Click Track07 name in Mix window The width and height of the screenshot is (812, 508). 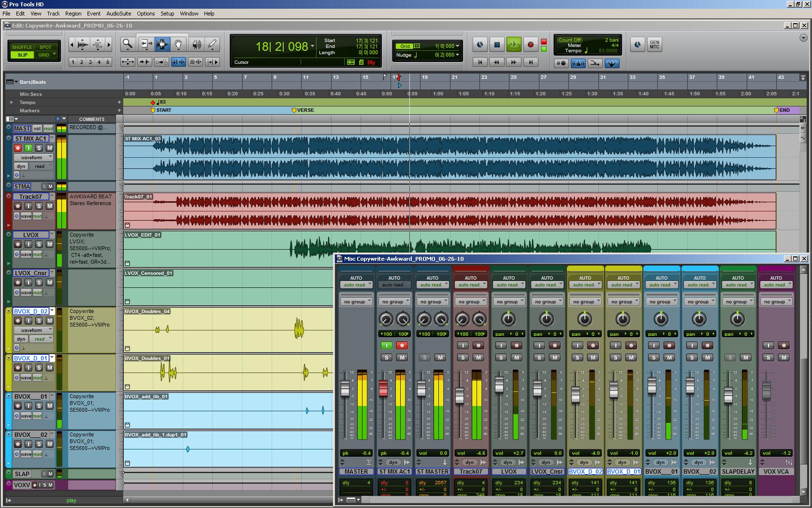click(x=471, y=472)
